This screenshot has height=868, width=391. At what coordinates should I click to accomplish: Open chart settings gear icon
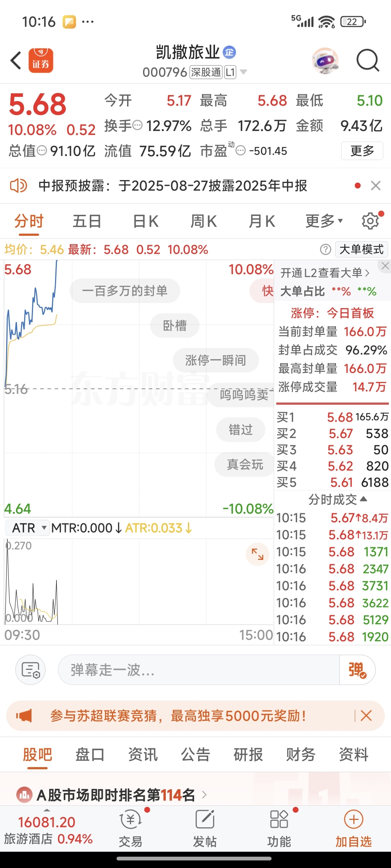point(371,221)
